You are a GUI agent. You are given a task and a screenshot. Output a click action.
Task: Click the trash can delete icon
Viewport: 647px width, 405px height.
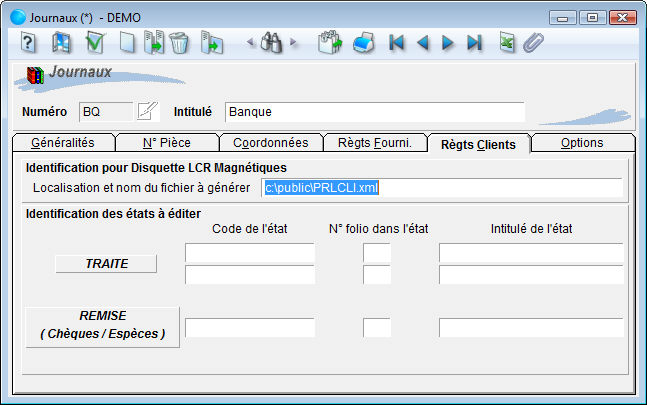point(179,42)
